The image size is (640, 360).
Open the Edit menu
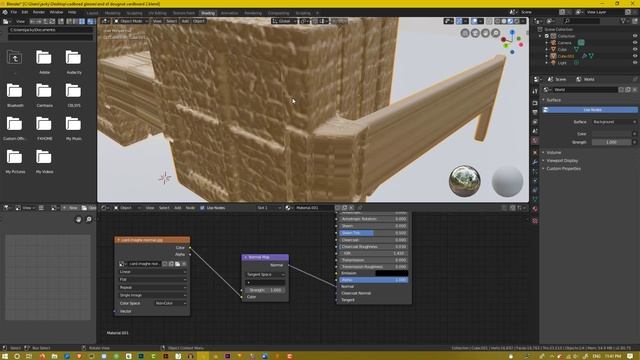[x=25, y=12]
